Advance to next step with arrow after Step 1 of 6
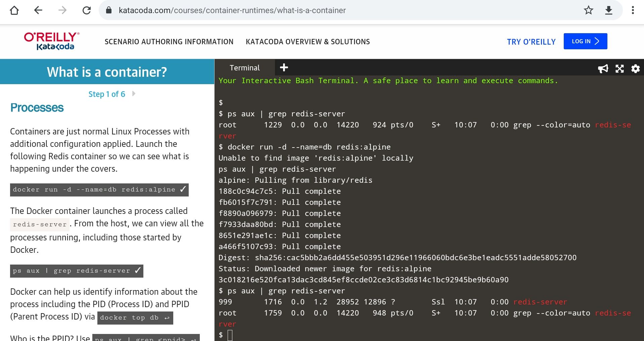Screen dimensions: 644x341 pyautogui.click(x=134, y=94)
